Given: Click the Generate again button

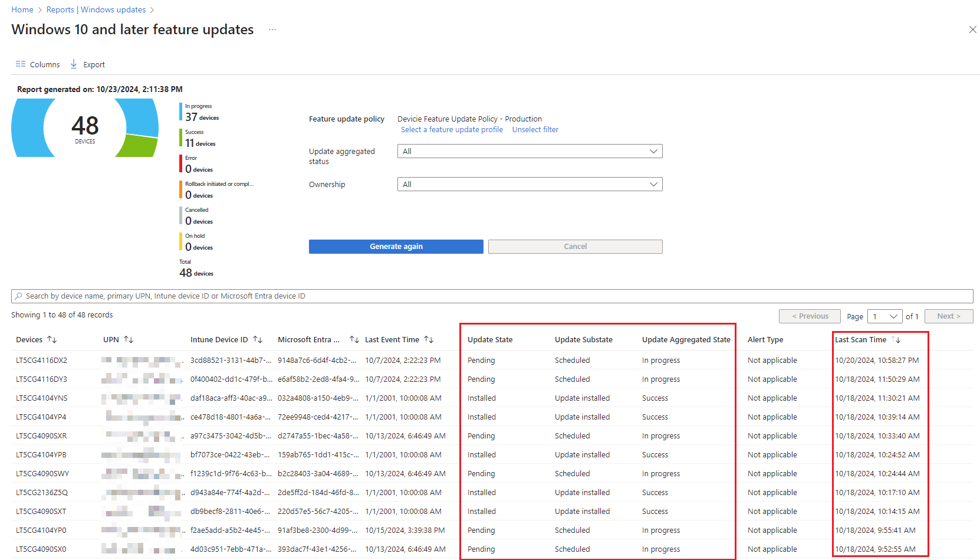Looking at the screenshot, I should point(396,246).
